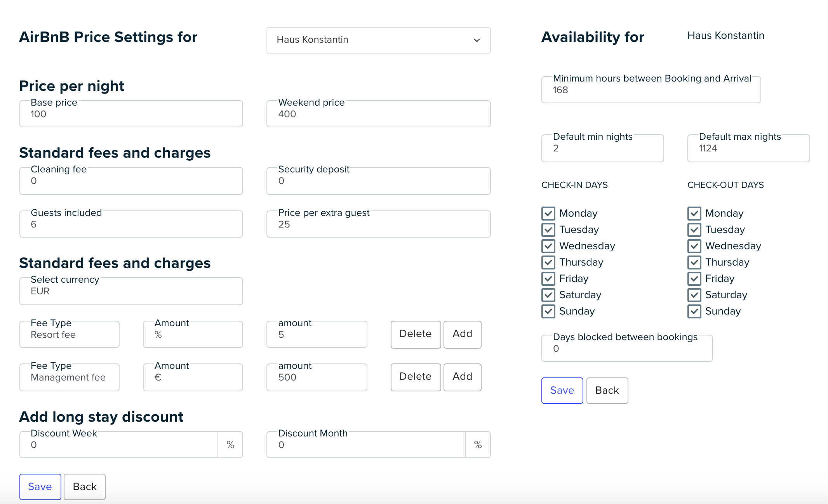828x504 pixels.
Task: Click the Add long stay discount heading
Action: coord(101,417)
